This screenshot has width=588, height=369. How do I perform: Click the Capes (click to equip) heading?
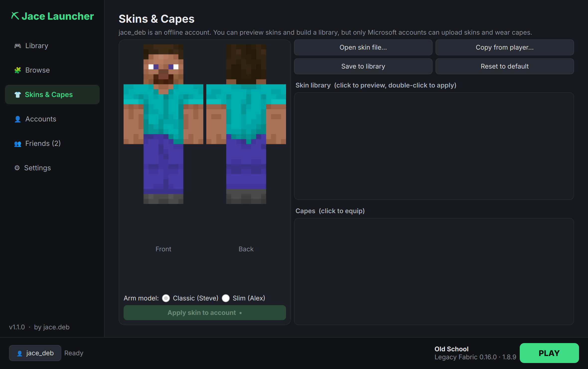click(x=330, y=211)
